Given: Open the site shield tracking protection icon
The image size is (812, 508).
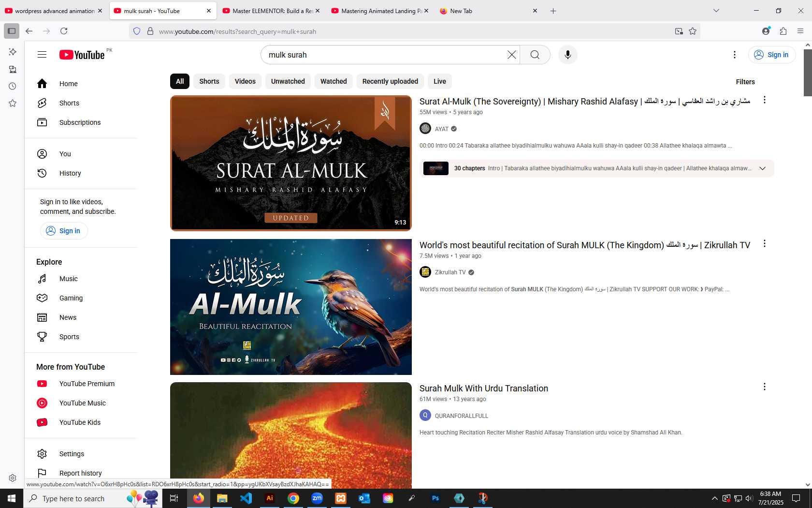Looking at the screenshot, I should coord(137,31).
